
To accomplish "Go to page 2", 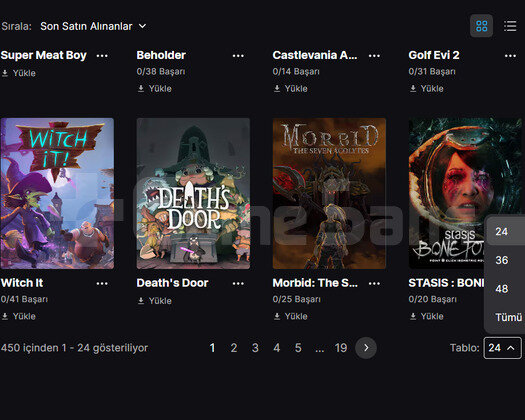I will 234,348.
